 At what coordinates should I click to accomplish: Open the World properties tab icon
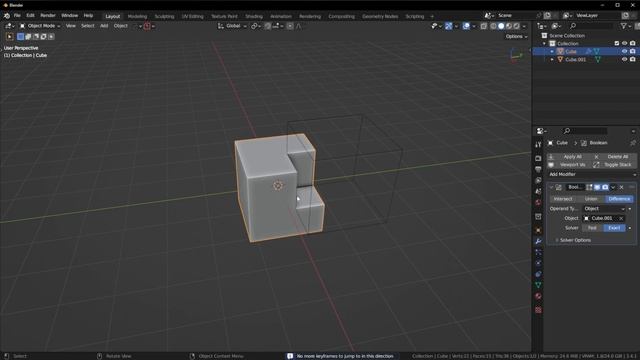click(x=538, y=202)
